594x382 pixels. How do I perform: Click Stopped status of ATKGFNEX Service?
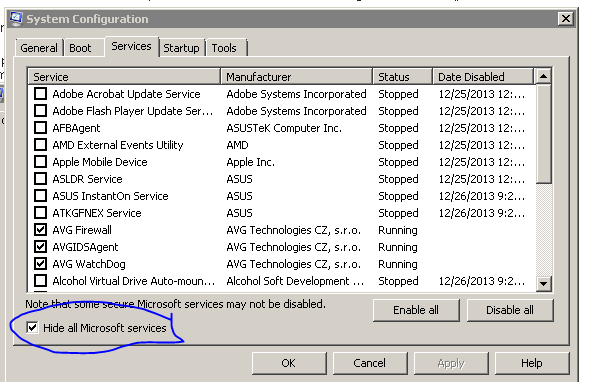tap(399, 213)
